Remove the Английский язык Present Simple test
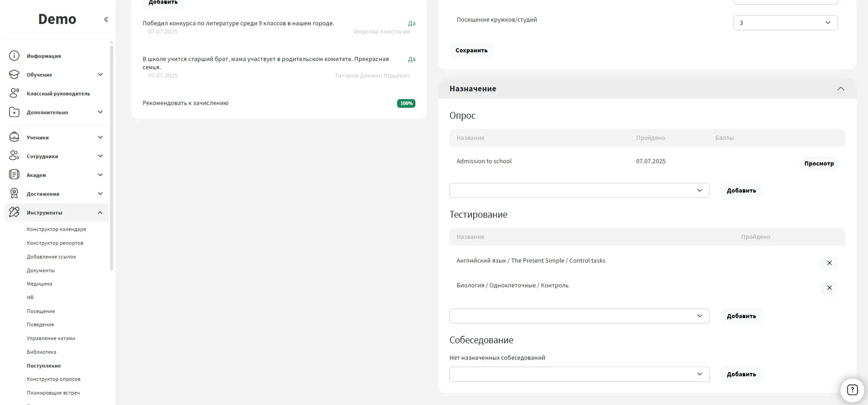The width and height of the screenshot is (868, 405). point(829,263)
